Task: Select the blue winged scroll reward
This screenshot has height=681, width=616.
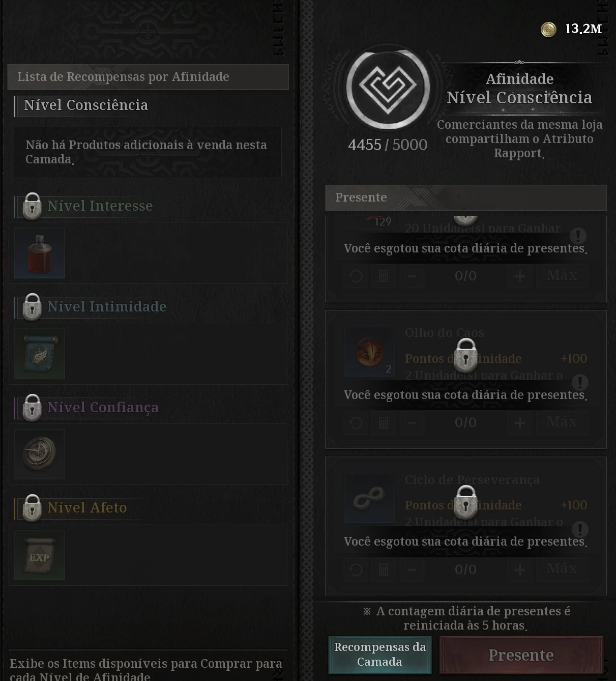Action: 40,354
